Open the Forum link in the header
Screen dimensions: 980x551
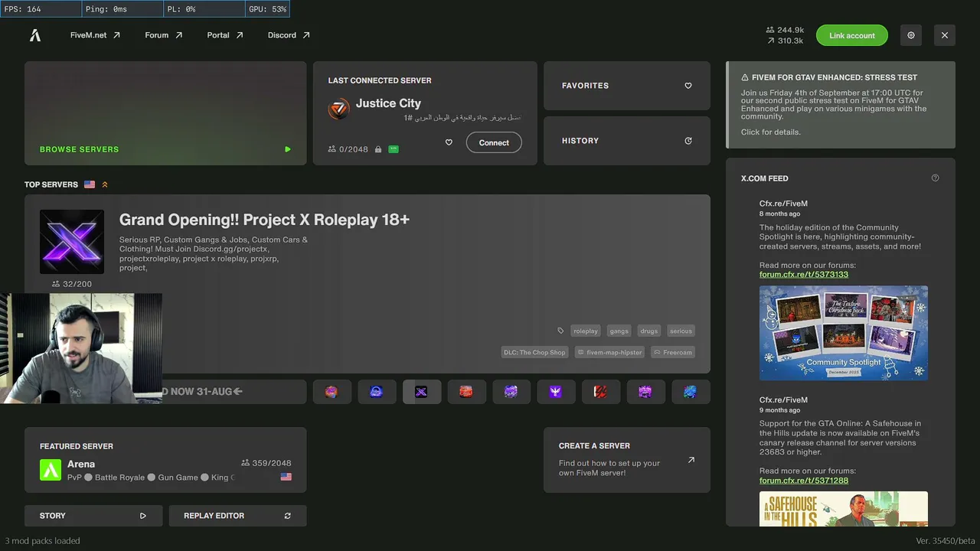pos(164,35)
